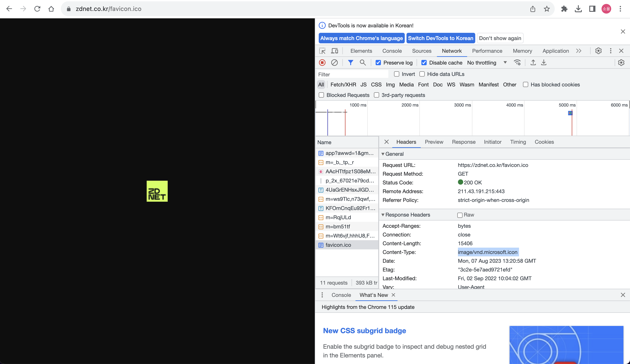
Task: Open the New CSS subgrid badge link
Action: point(364,331)
